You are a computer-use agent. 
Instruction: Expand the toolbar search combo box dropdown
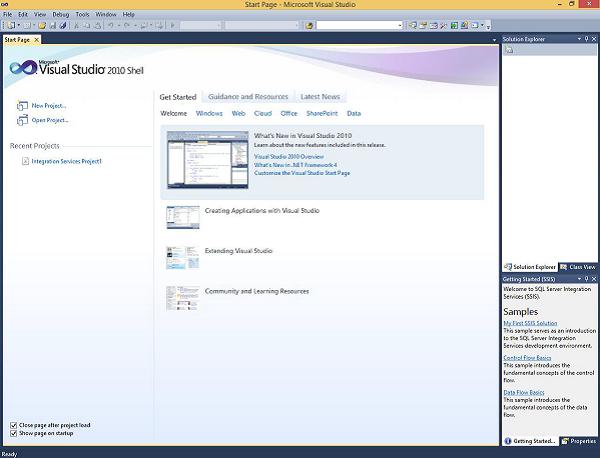[400, 25]
